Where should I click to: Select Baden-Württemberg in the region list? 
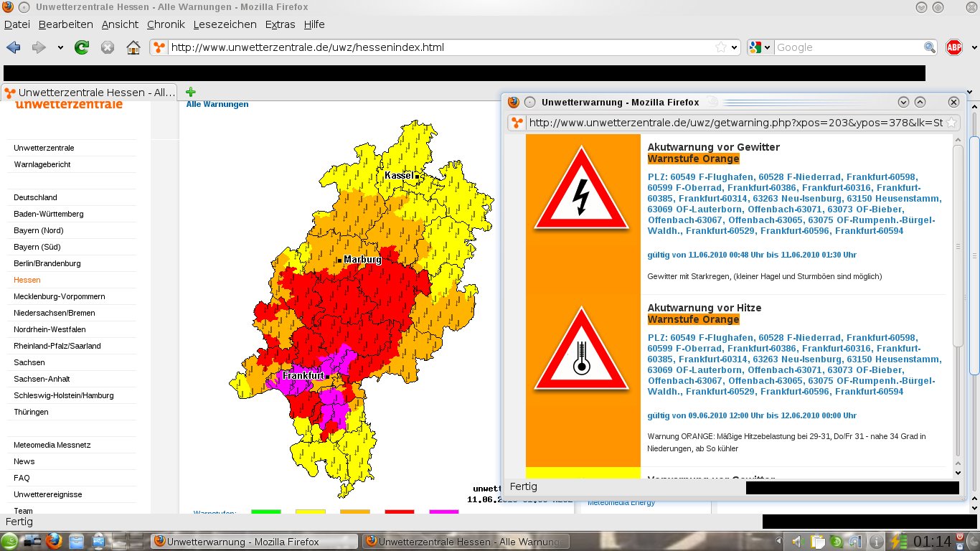[x=49, y=214]
